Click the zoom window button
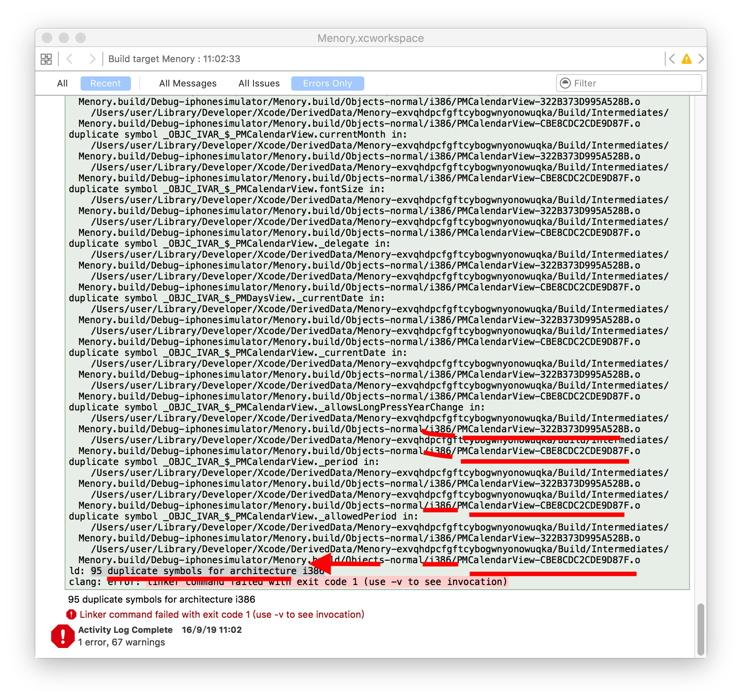742x700 pixels. [x=81, y=38]
